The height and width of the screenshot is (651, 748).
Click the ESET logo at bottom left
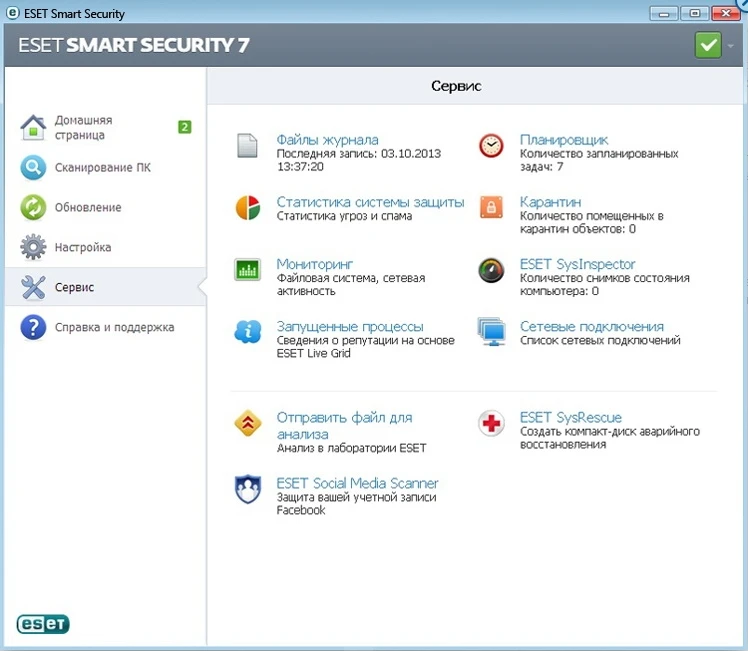point(43,624)
